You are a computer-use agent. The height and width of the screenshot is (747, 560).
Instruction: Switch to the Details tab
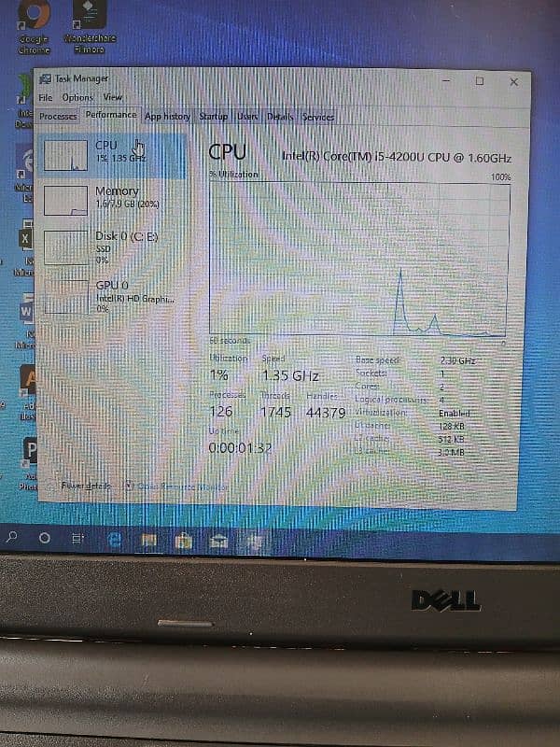(x=279, y=117)
